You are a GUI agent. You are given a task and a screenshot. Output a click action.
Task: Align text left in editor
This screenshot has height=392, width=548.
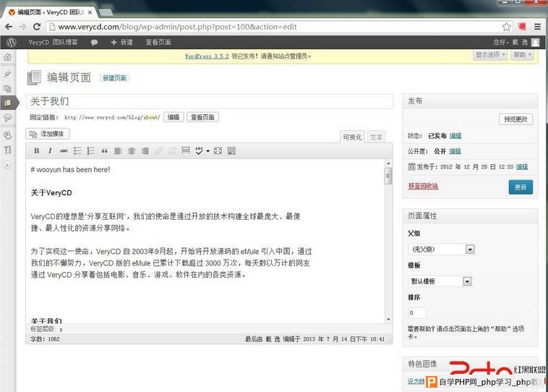118,150
